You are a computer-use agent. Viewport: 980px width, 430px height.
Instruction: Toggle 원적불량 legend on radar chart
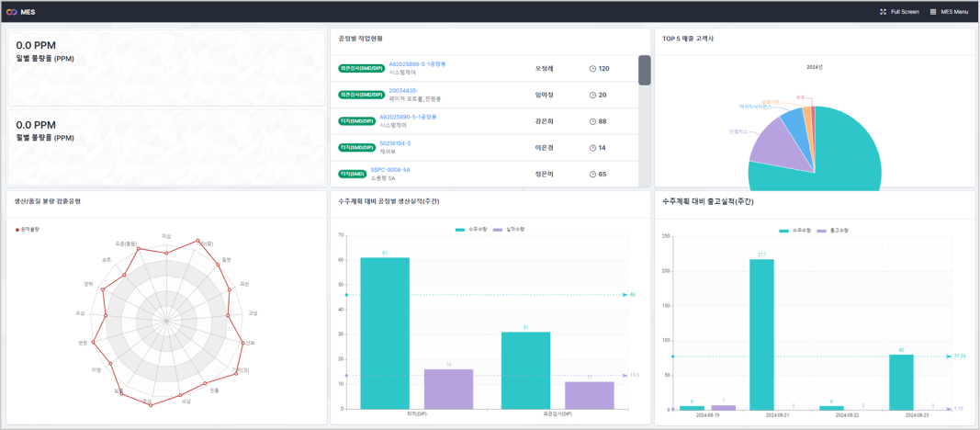pos(28,230)
